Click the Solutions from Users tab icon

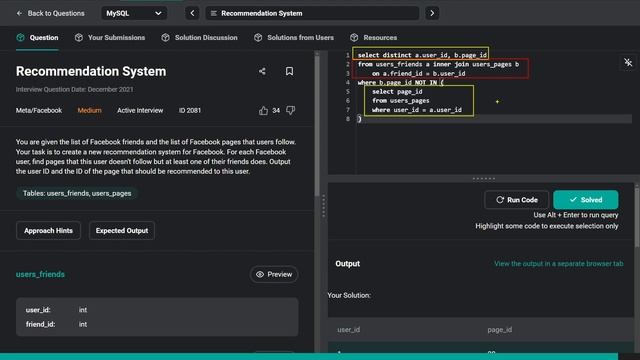(258, 38)
